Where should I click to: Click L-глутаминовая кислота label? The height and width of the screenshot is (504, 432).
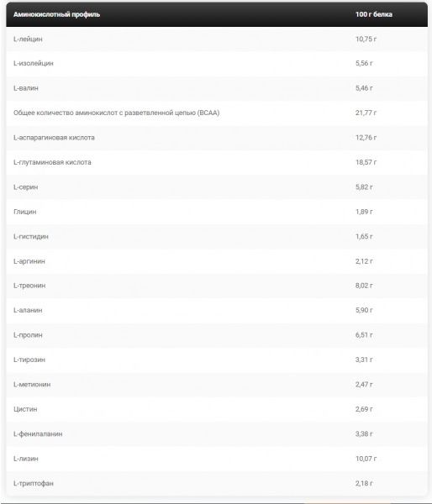click(52, 162)
